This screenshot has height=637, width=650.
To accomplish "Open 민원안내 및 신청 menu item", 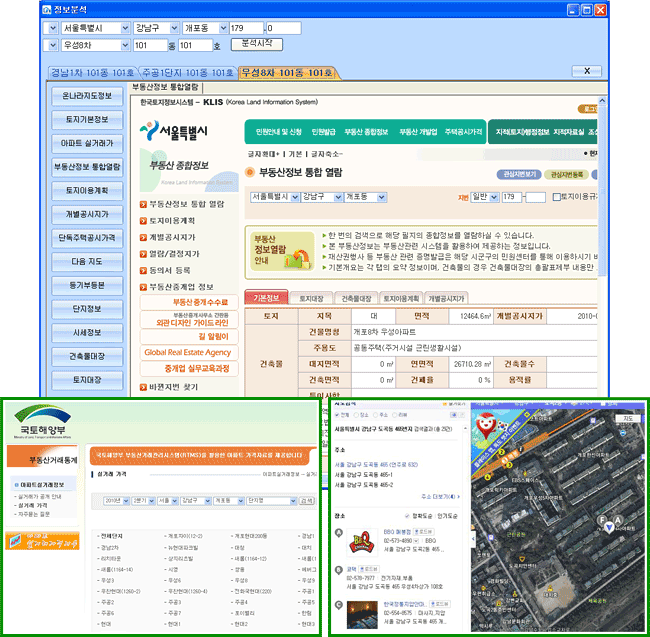I will pos(278,132).
